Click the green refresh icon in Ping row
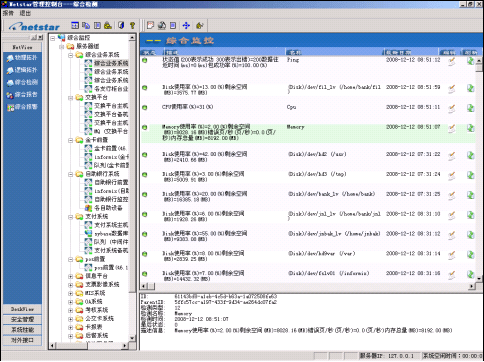This screenshot has width=484, height=362. (470, 61)
